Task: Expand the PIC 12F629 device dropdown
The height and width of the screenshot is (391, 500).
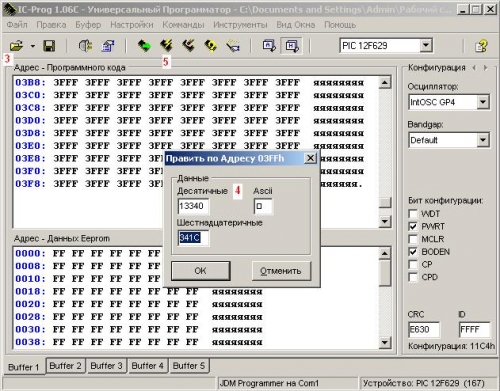Action: pos(426,45)
